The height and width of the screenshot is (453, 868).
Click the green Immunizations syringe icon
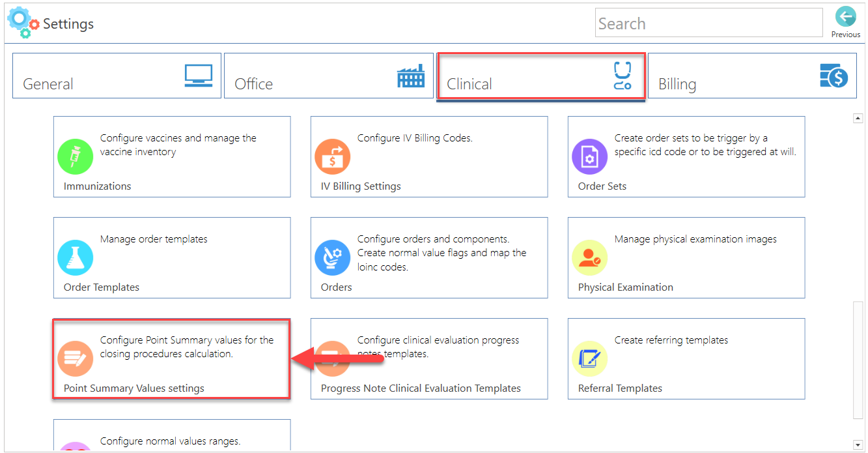tap(76, 156)
